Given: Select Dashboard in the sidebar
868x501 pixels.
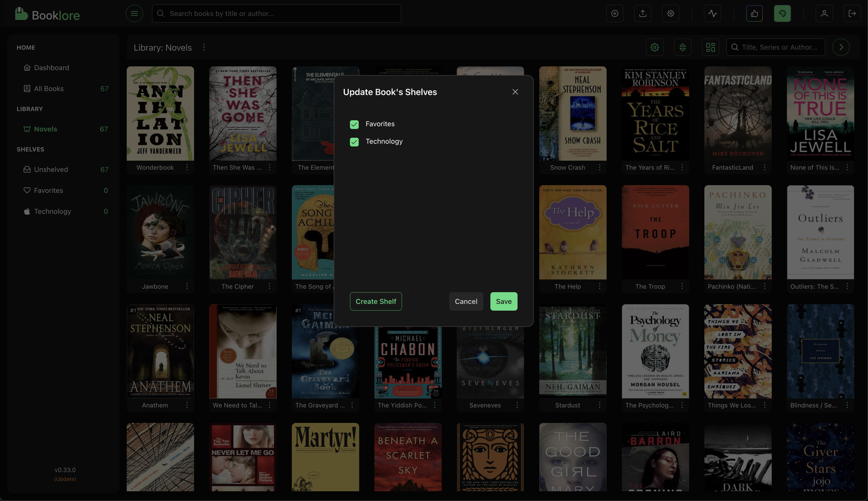Looking at the screenshot, I should 52,68.
